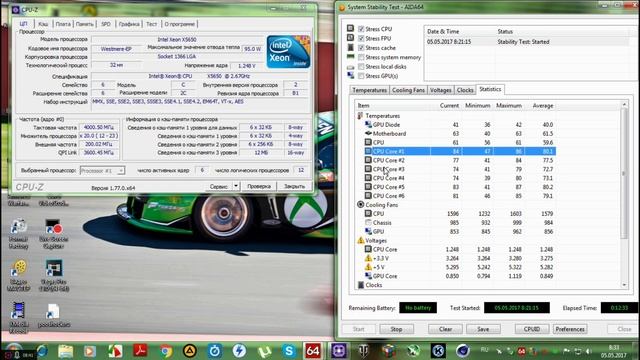Open the File Explorer folder taskbar icon

[x=65, y=351]
